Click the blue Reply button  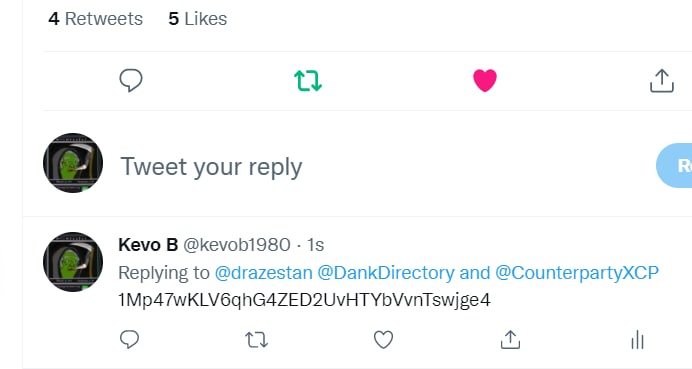point(674,166)
